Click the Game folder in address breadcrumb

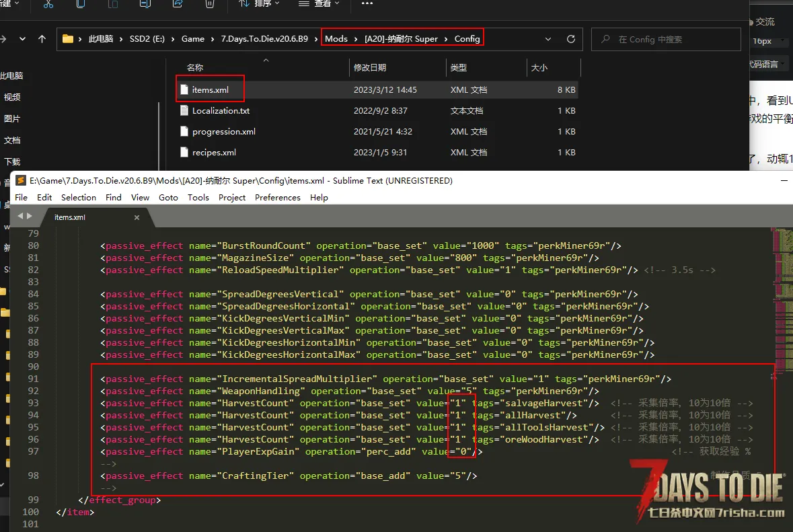click(192, 39)
